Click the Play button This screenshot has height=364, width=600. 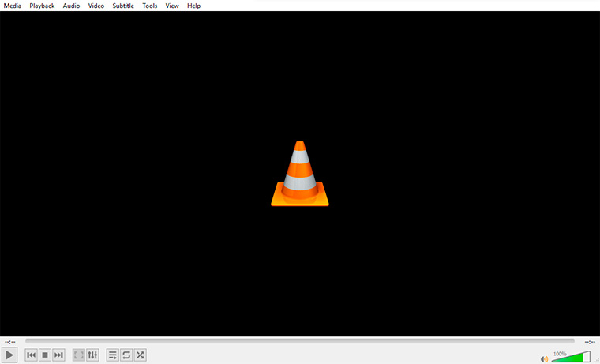[9, 355]
